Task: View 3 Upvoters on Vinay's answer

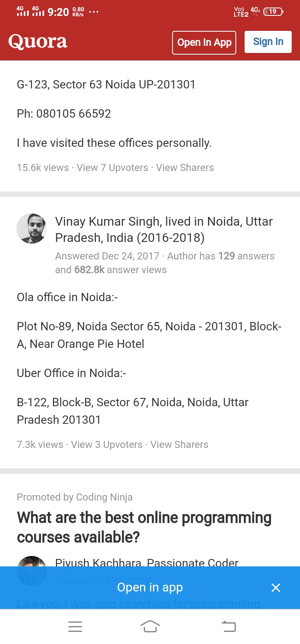Action: pos(107,445)
